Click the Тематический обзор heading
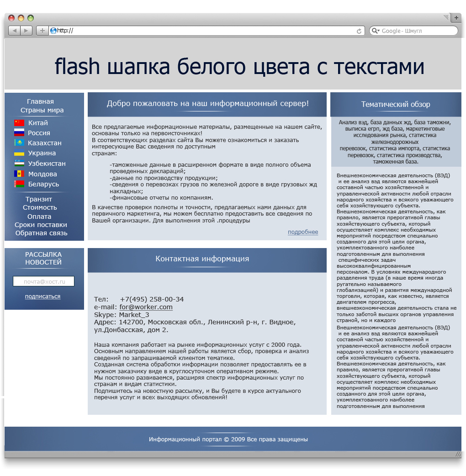 click(x=396, y=104)
